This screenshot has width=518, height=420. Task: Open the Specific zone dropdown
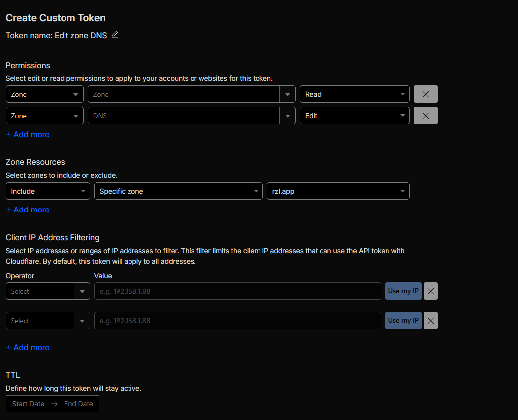point(178,191)
